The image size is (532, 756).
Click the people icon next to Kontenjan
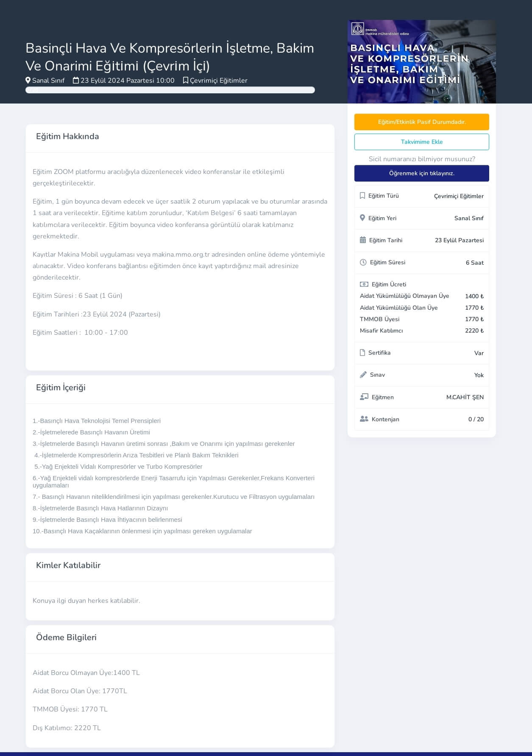(x=364, y=419)
